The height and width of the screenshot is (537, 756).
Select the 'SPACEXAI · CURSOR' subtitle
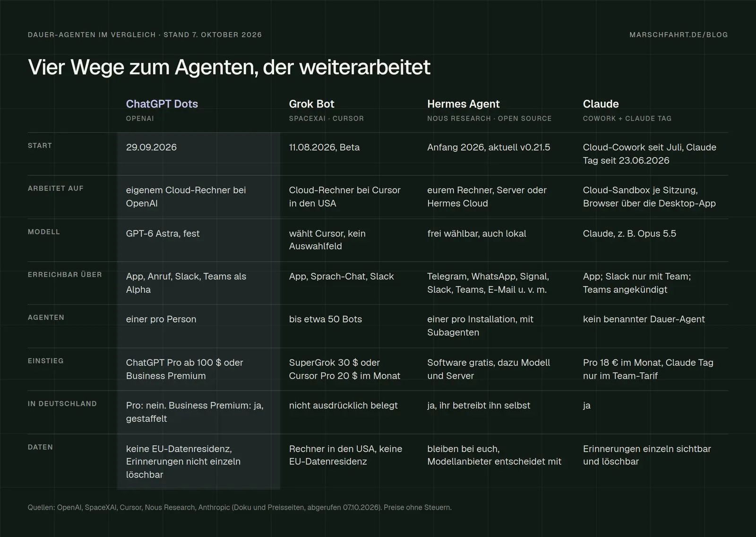click(x=326, y=119)
